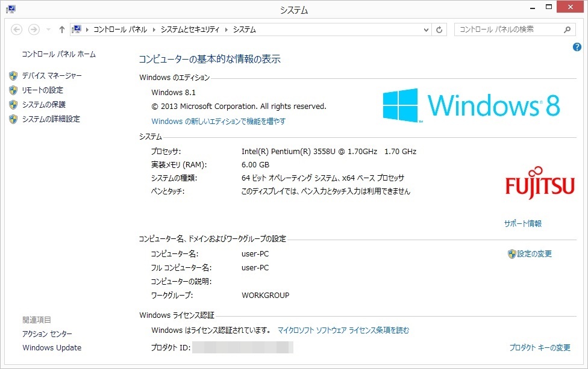Open help with the blue question icon
588x369 pixels.
577,47
